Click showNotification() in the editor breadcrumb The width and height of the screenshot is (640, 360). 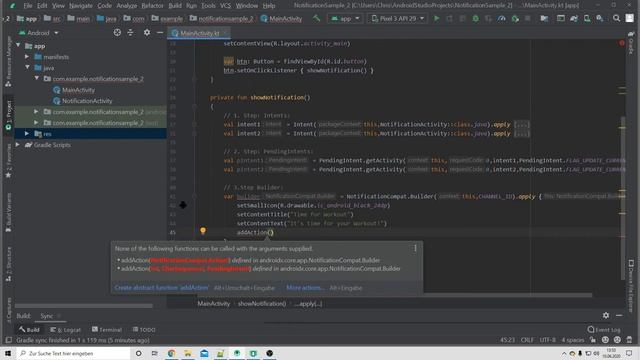click(262, 304)
